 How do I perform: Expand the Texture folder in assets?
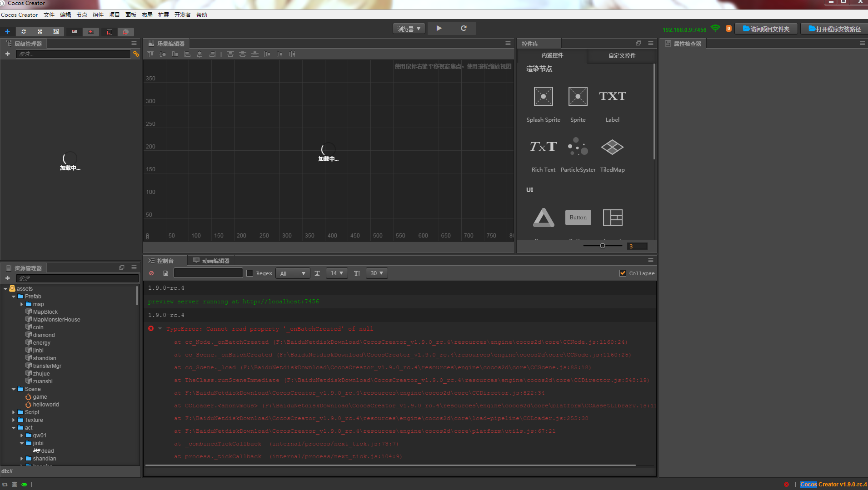(14, 420)
